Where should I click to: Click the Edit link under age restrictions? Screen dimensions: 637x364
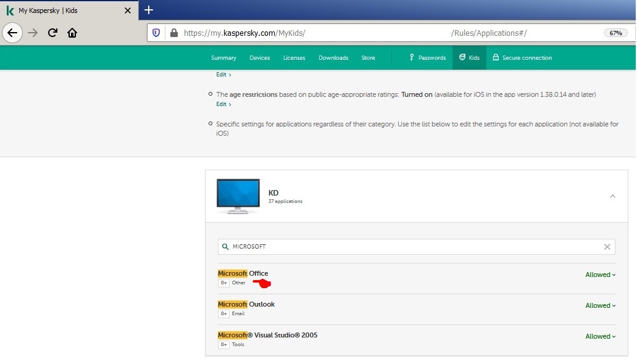(x=223, y=104)
